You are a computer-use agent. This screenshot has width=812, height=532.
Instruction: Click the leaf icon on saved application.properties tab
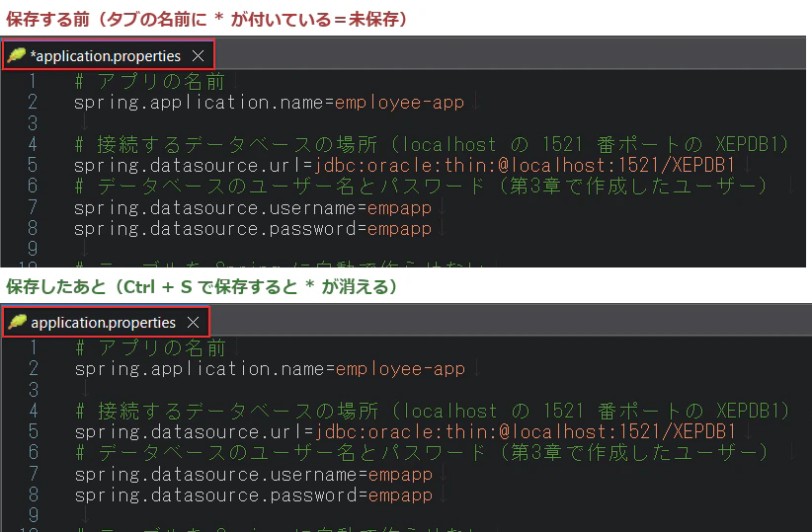(17, 322)
